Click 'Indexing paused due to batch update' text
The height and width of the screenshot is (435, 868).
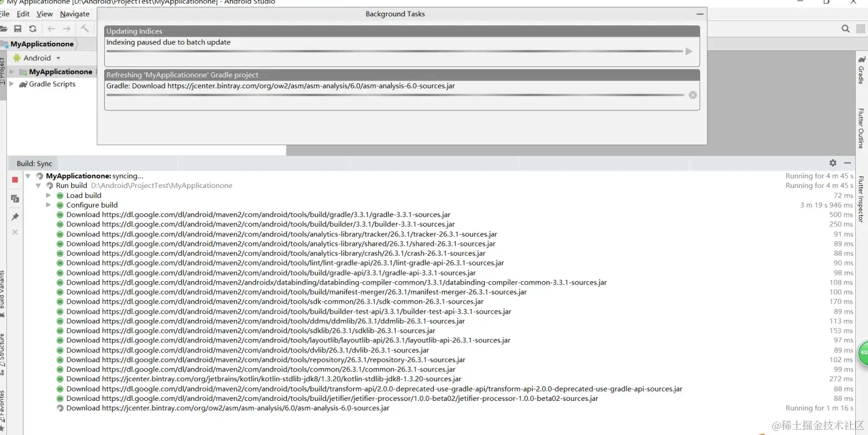coord(168,42)
